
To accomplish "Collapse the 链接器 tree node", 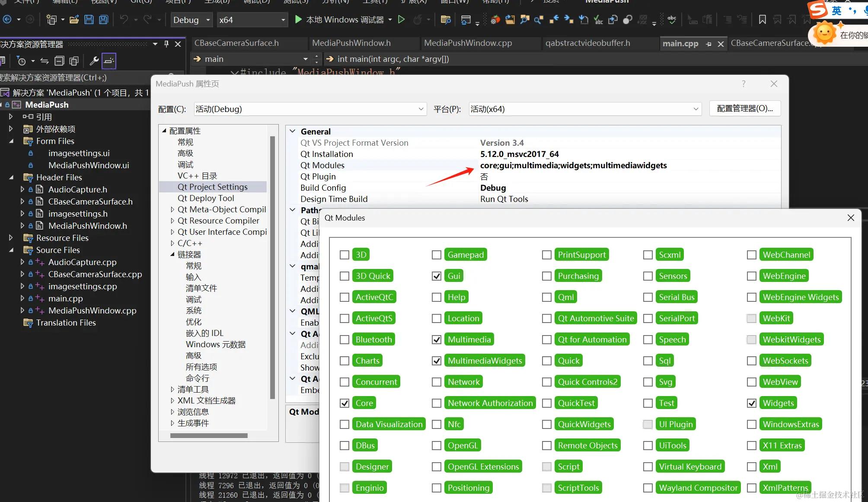I will click(172, 255).
